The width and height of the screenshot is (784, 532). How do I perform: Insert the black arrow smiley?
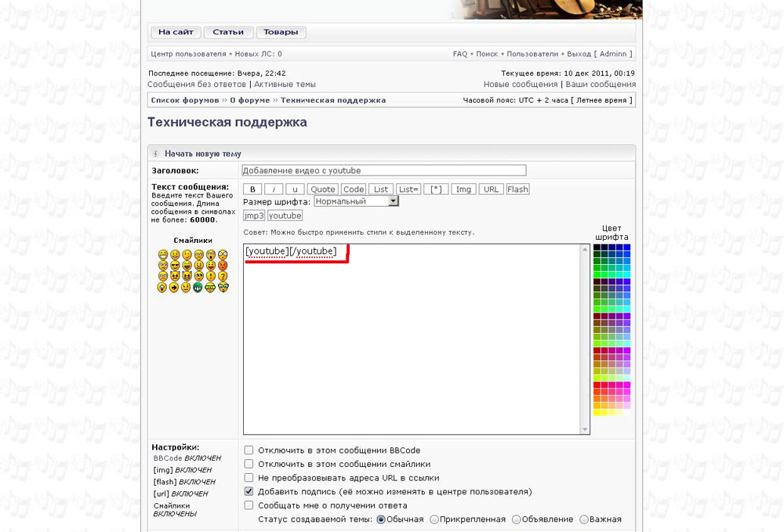[174, 288]
